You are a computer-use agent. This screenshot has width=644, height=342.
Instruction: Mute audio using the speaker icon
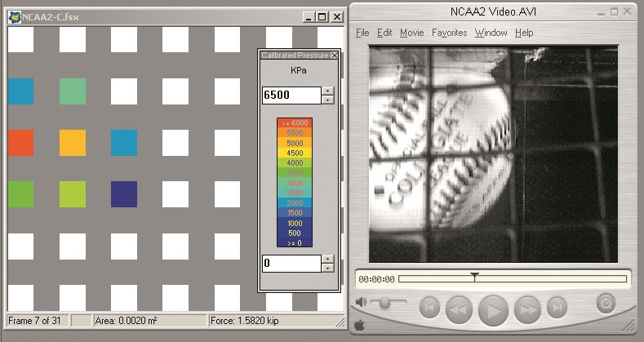(x=361, y=304)
